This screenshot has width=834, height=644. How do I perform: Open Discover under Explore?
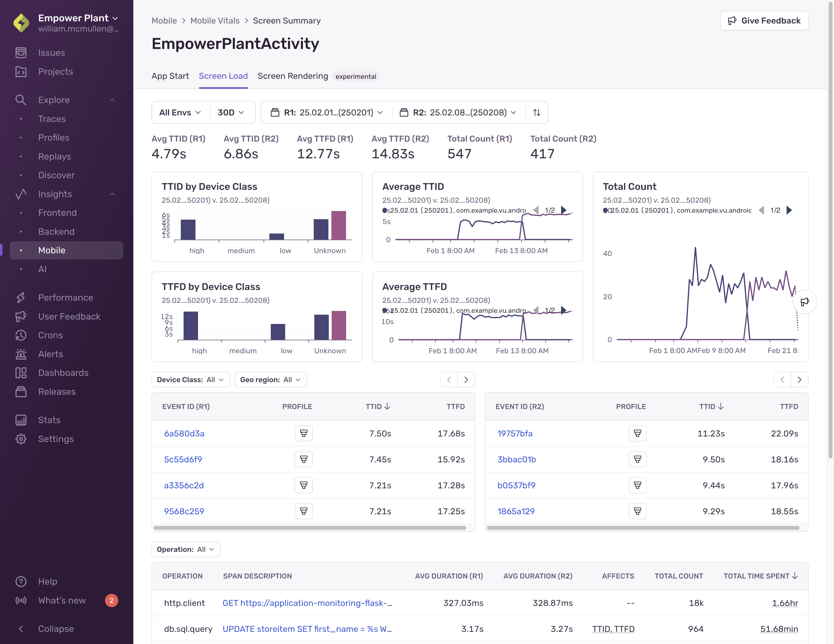(56, 175)
